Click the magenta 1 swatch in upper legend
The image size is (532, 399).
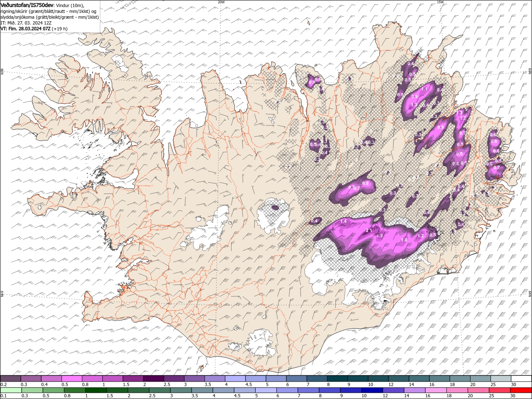coord(113,379)
